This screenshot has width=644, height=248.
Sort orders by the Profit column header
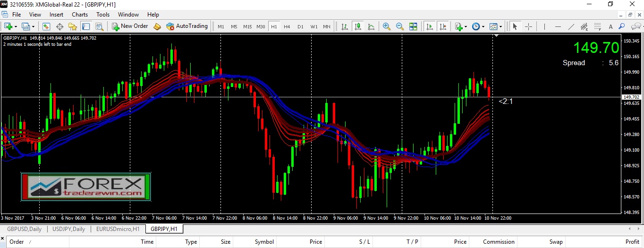632,242
